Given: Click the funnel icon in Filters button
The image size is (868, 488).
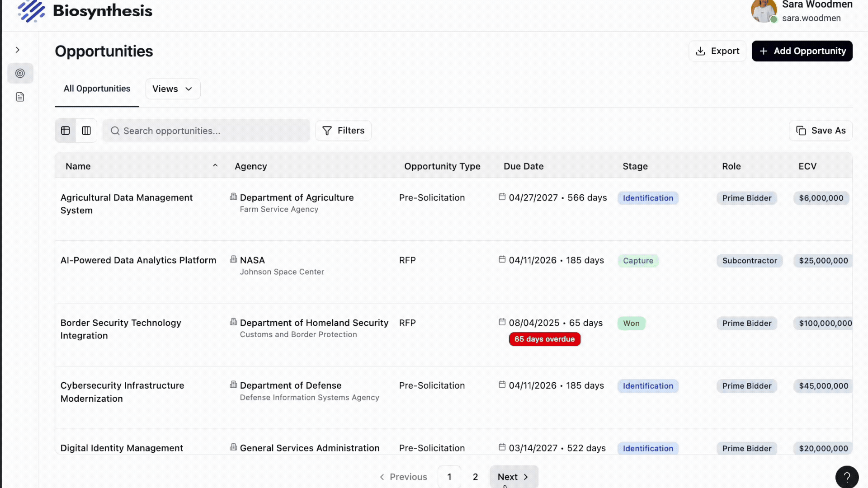Looking at the screenshot, I should pos(327,131).
